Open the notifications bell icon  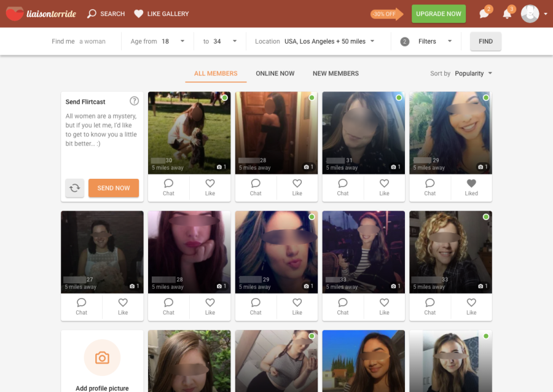pyautogui.click(x=507, y=14)
